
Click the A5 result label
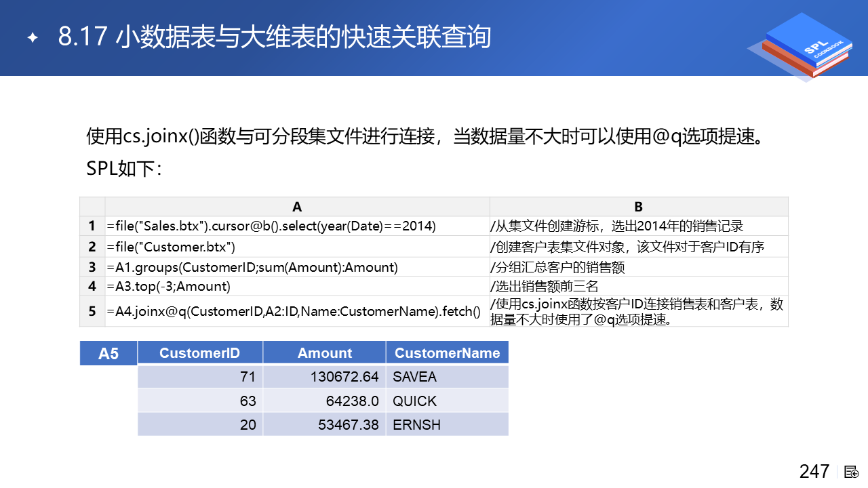[x=108, y=353]
